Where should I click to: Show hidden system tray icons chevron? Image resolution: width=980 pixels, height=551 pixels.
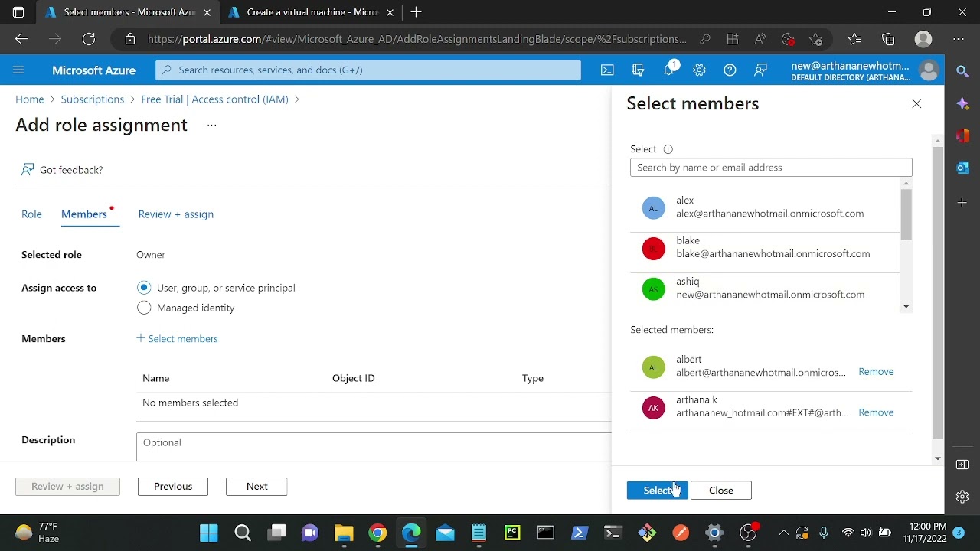click(783, 533)
